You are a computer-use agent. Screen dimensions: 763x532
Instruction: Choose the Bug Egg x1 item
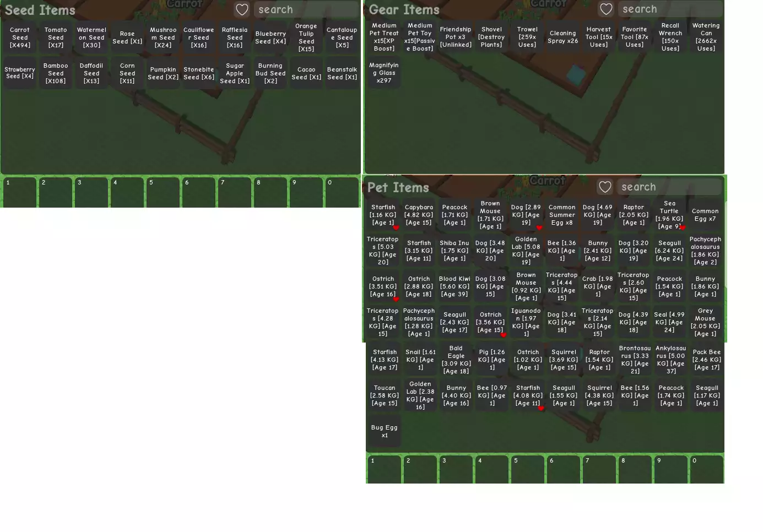(x=384, y=431)
